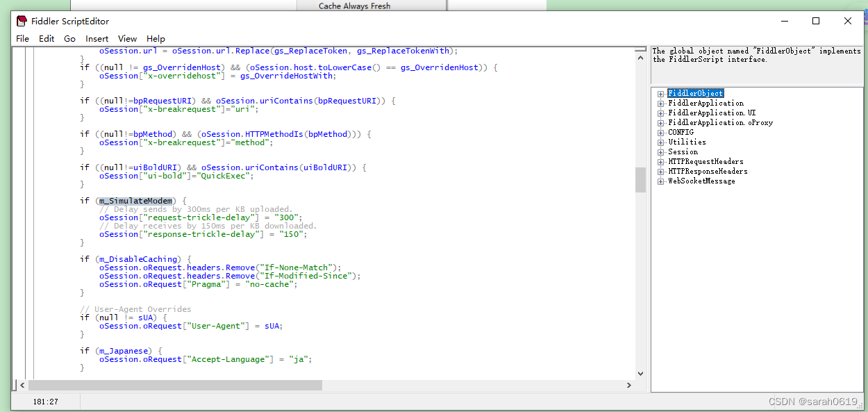Click the horizontal scrollbar thumb
Image resolution: width=868 pixels, height=412 pixels.
click(x=175, y=385)
